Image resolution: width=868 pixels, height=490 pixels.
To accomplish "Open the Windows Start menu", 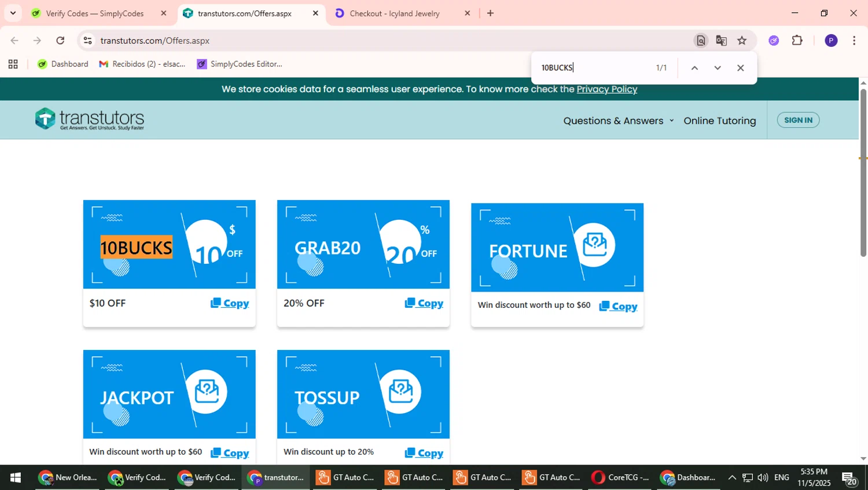I will click(16, 478).
